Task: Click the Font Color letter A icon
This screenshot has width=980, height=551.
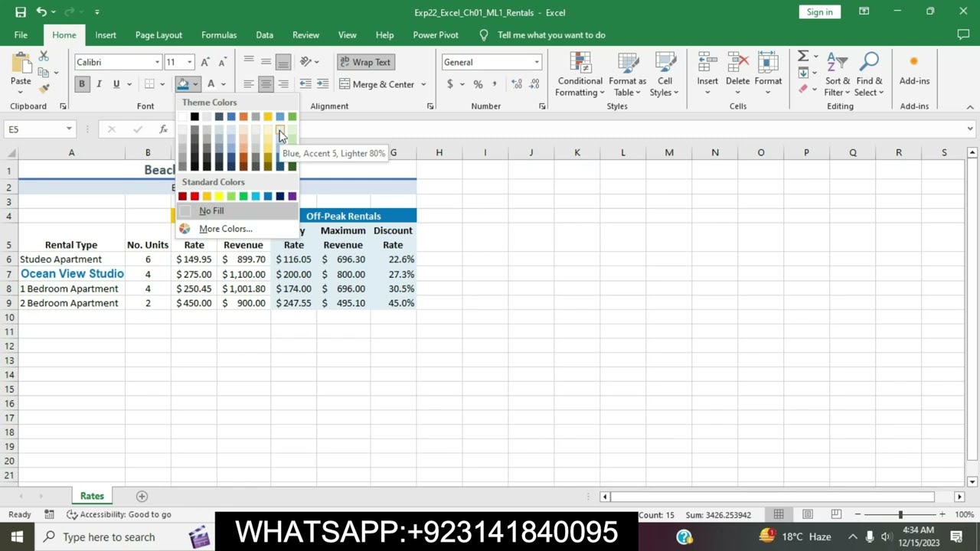Action: [x=211, y=84]
